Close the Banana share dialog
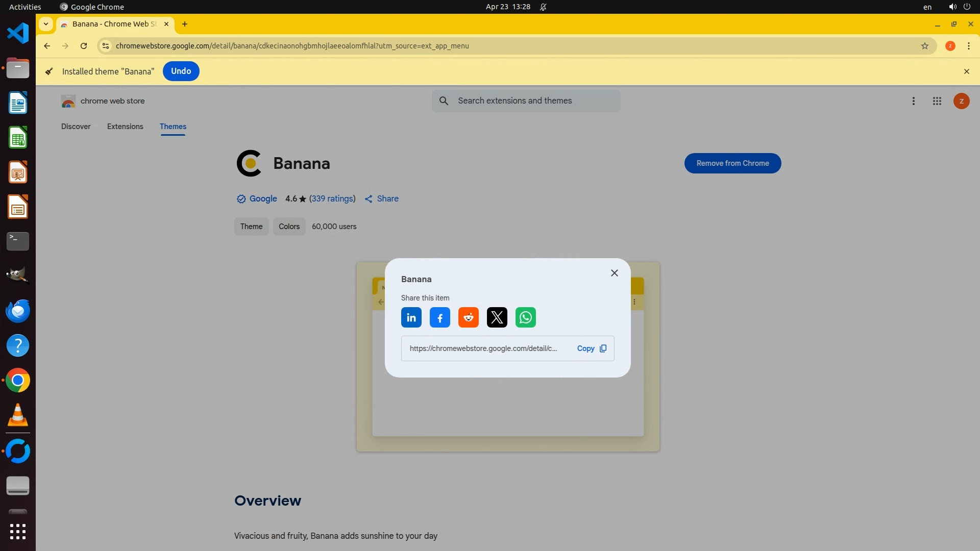Viewport: 980px width, 551px height. pyautogui.click(x=614, y=273)
